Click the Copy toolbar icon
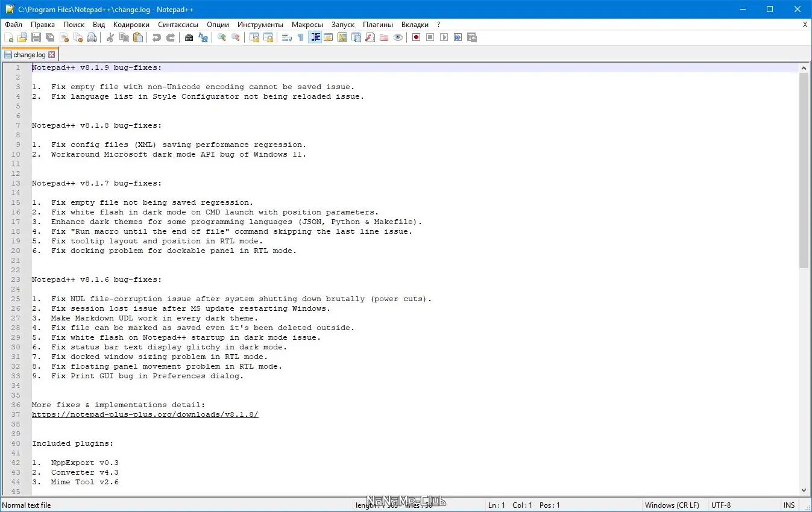 [x=124, y=37]
